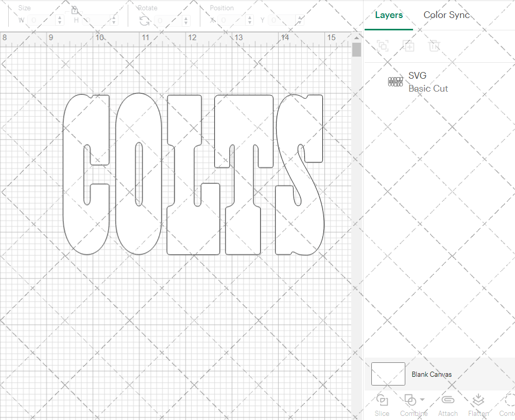The width and height of the screenshot is (515, 420).
Task: Click the Blank Canvas label
Action: (432, 374)
